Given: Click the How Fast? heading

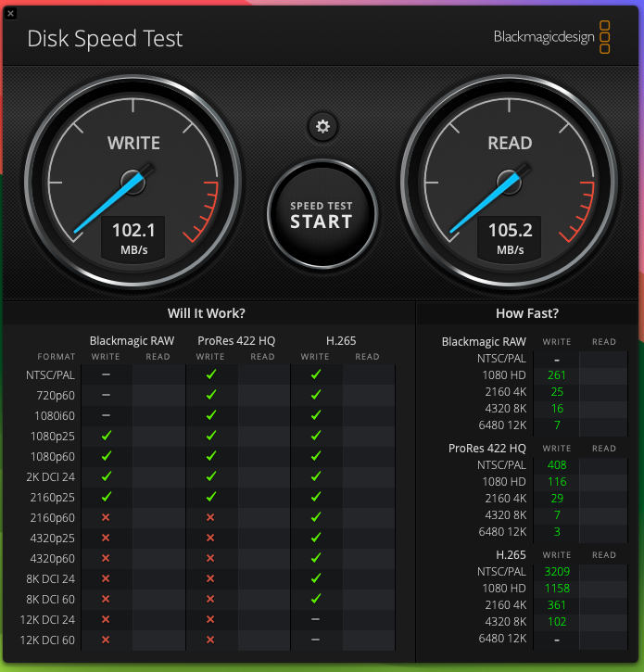Looking at the screenshot, I should (x=527, y=313).
